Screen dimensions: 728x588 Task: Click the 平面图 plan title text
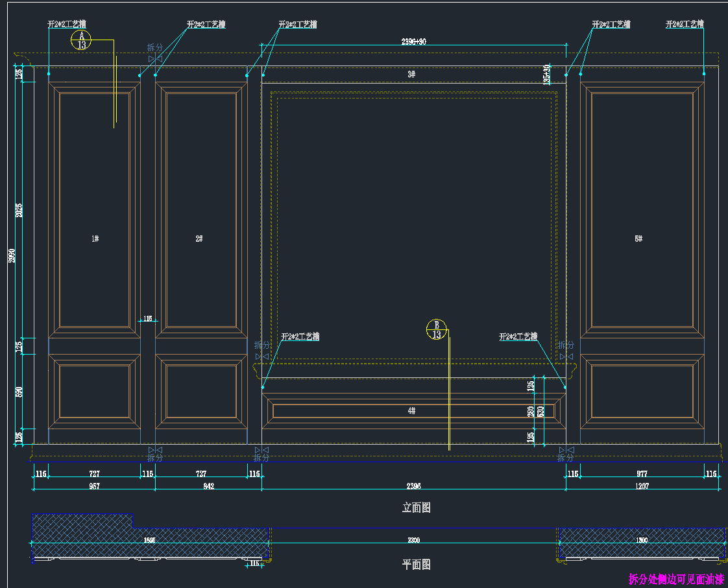click(x=416, y=565)
